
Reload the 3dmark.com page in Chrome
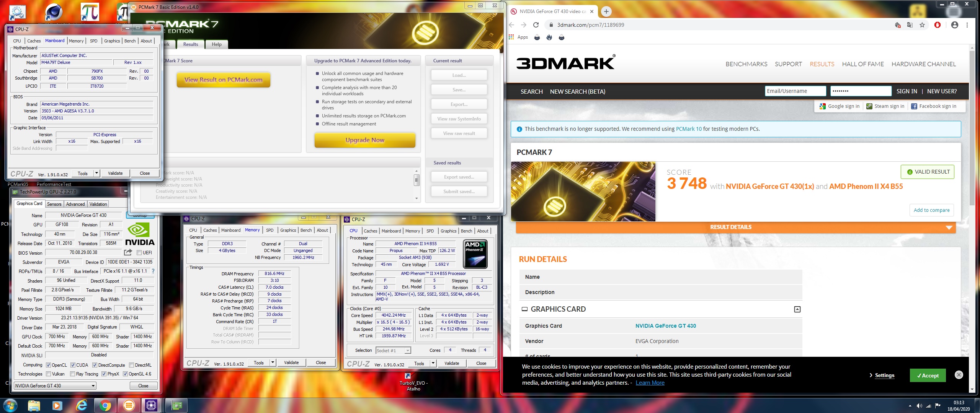(x=536, y=25)
